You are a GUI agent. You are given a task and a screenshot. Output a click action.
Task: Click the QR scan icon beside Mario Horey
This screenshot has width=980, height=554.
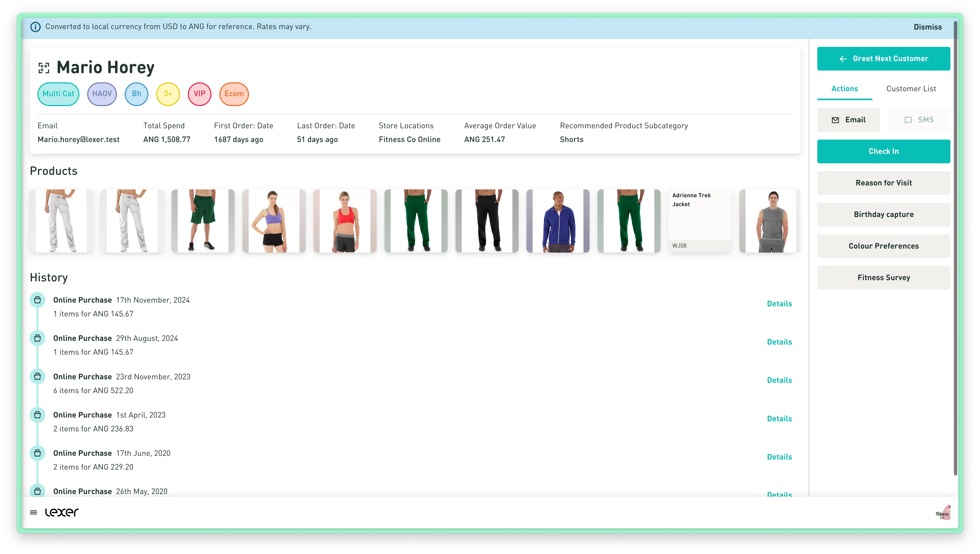tap(44, 68)
